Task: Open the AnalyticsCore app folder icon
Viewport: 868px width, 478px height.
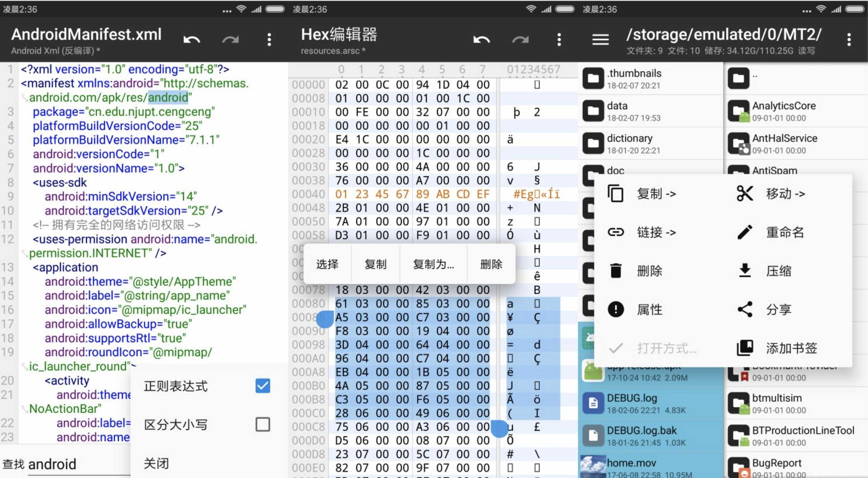Action: click(739, 111)
